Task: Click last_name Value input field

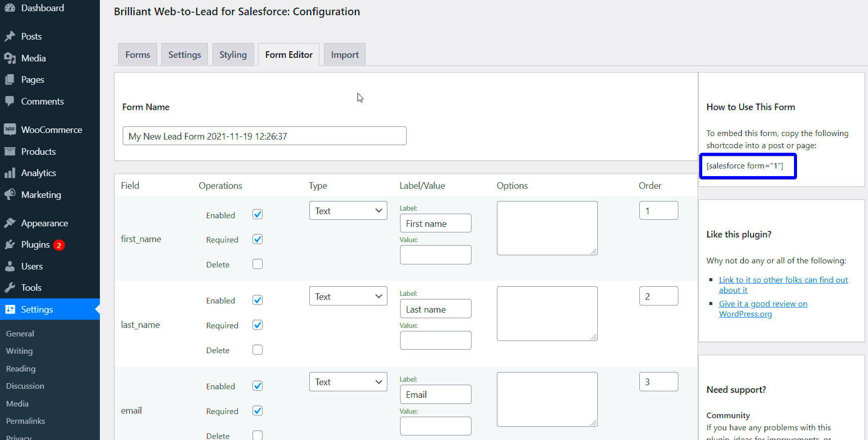Action: click(x=436, y=341)
